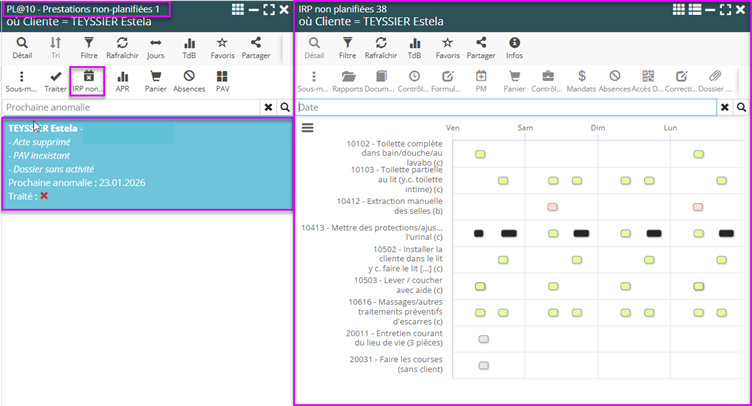This screenshot has height=406, width=752.
Task: Open the Infos icon in right panel
Action: 515,48
